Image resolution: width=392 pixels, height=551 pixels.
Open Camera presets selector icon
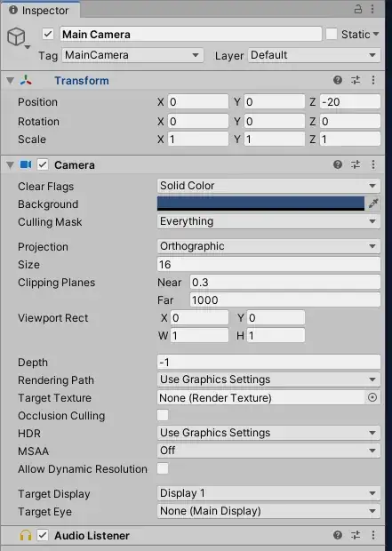(356, 164)
